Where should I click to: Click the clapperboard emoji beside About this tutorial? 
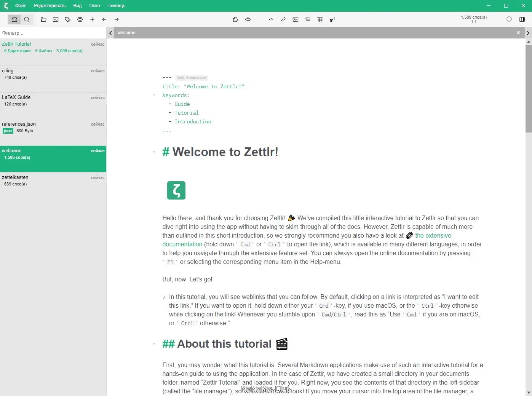coord(282,344)
